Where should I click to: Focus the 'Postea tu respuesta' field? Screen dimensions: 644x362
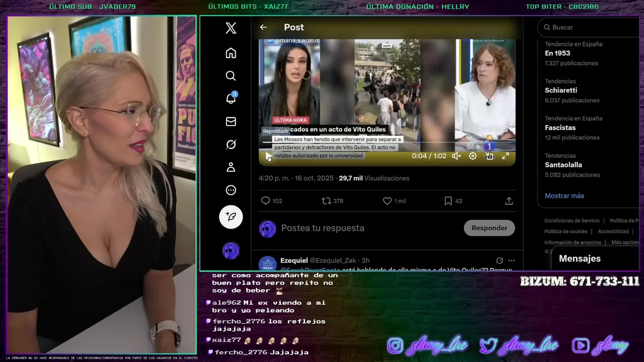[323, 228]
